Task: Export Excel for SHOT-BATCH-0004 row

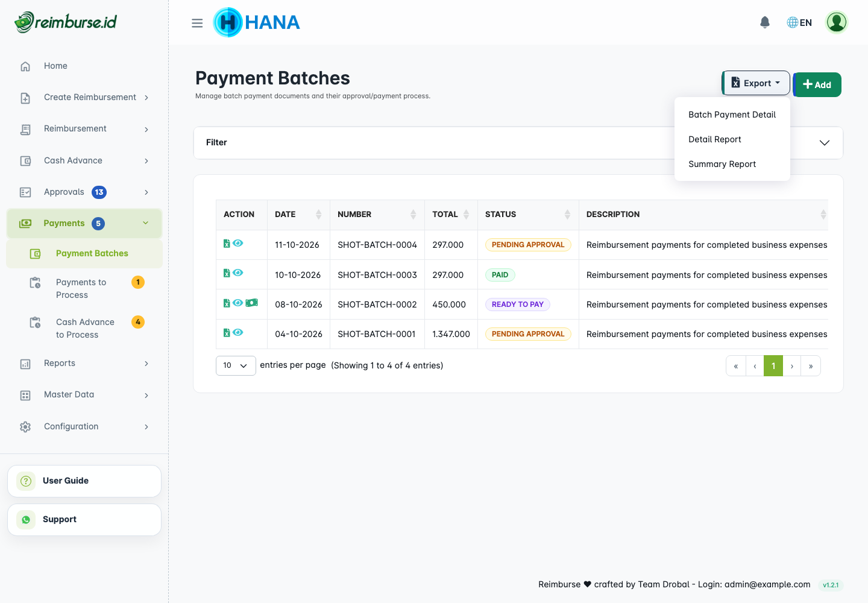Action: (x=227, y=244)
